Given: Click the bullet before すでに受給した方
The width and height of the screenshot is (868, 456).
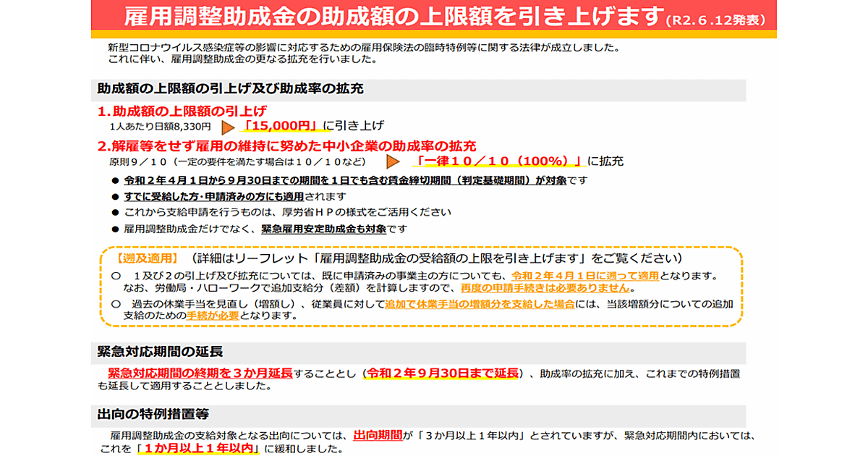Looking at the screenshot, I should [114, 197].
